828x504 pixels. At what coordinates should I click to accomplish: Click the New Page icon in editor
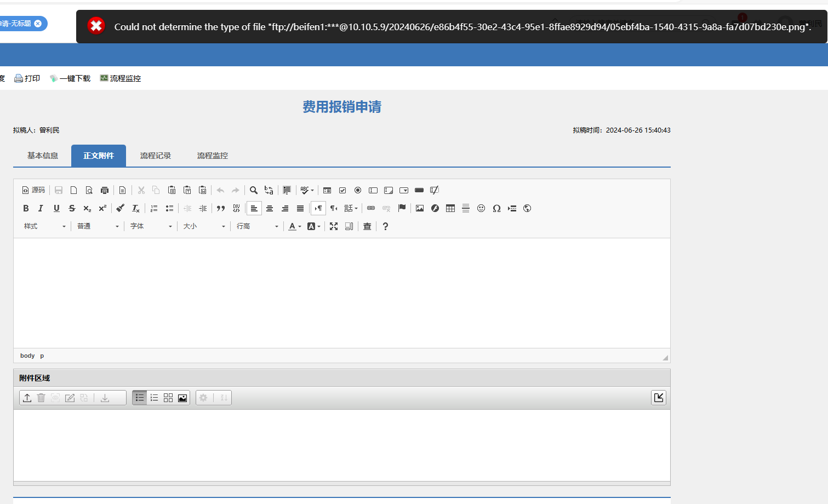(74, 190)
